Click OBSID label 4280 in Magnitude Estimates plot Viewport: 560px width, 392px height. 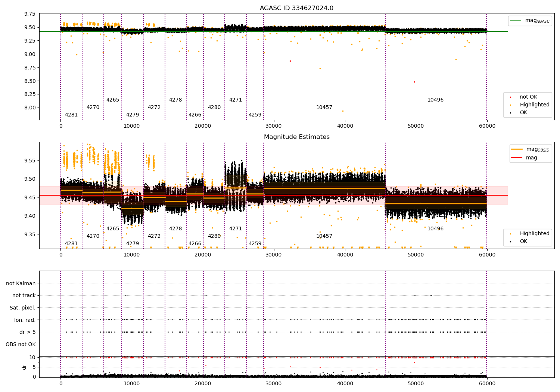[214, 236]
